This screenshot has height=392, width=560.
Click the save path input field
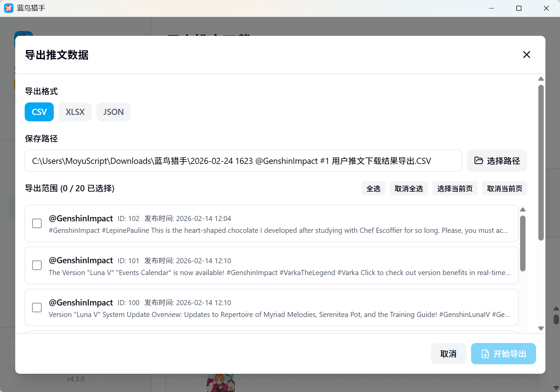[x=243, y=161]
